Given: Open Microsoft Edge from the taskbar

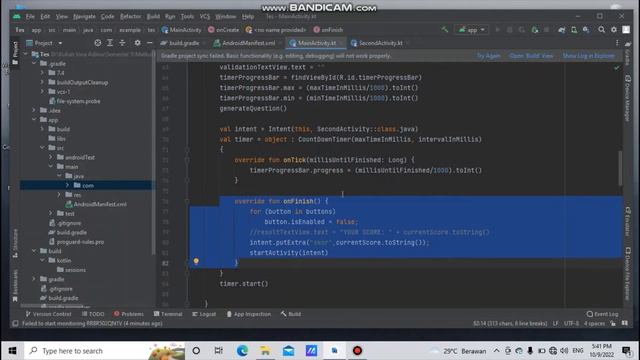Looking at the screenshot, I should tap(242, 351).
